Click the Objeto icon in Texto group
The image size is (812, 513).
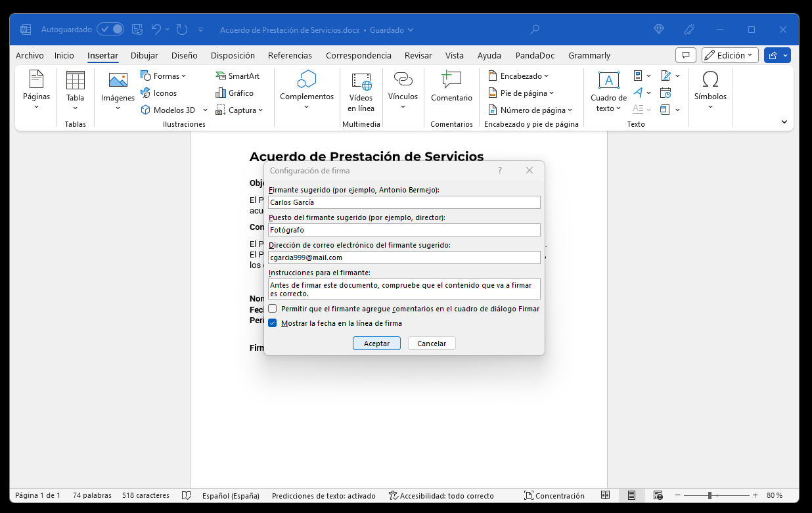pyautogui.click(x=665, y=110)
